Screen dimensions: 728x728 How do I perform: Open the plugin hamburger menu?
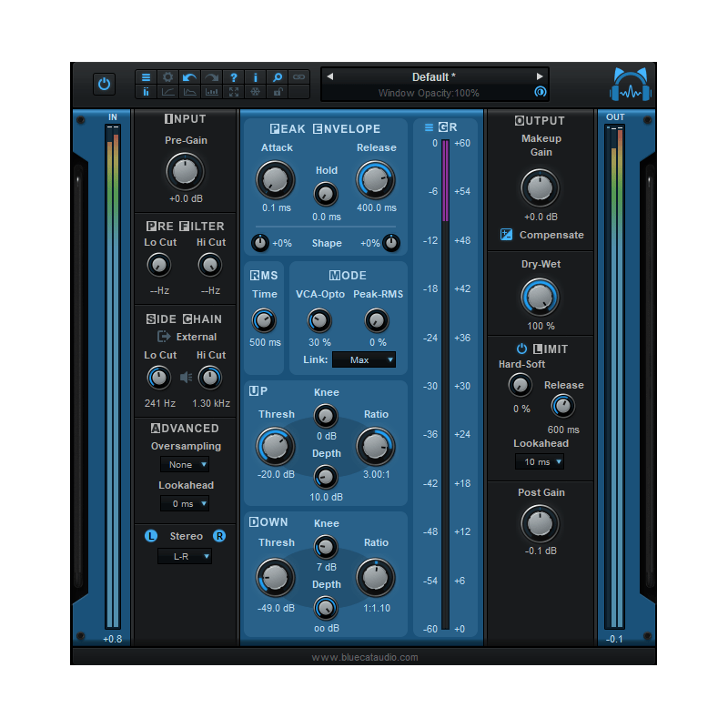146,77
